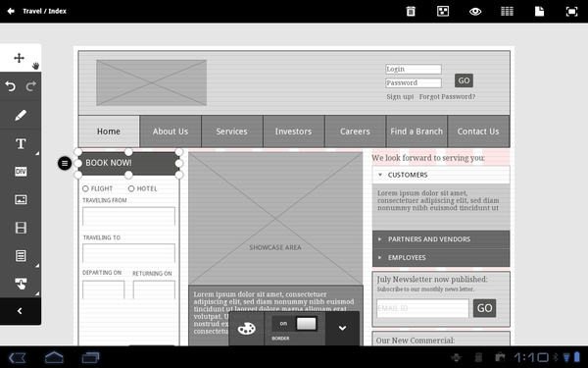Show the grid columns icon
Screen dimensions: 588x368
click(x=507, y=11)
